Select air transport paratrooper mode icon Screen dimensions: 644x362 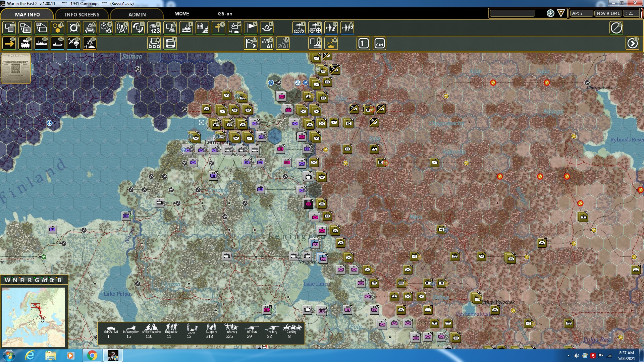point(73,44)
